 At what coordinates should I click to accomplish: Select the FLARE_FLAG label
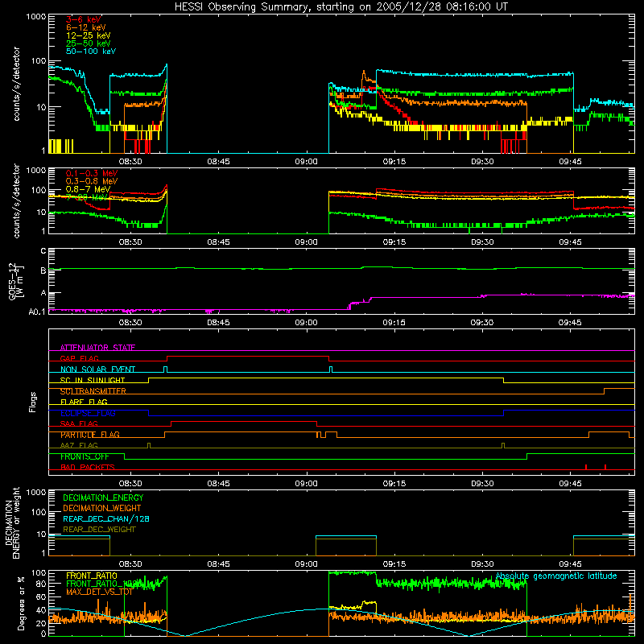click(x=84, y=402)
